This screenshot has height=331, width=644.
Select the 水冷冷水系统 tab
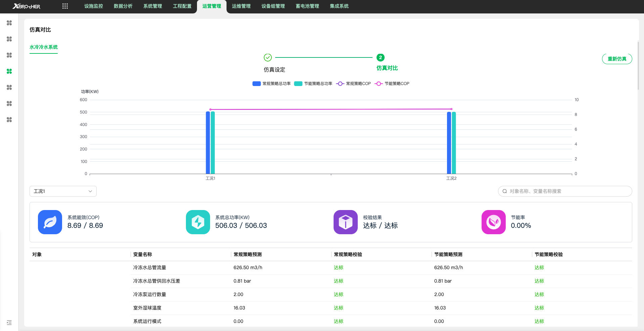pyautogui.click(x=44, y=47)
